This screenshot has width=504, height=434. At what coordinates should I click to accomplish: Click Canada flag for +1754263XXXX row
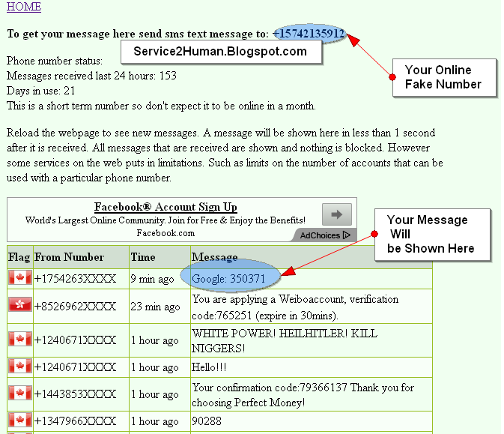20,278
